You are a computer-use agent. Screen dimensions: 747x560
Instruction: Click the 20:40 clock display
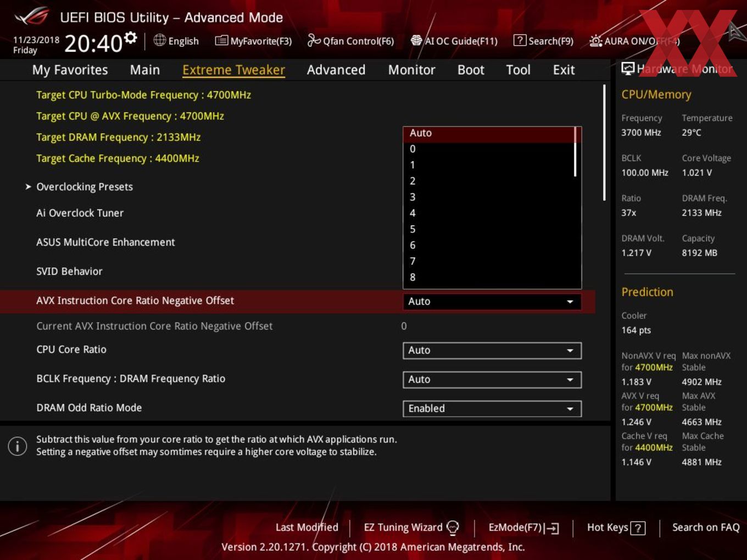point(93,43)
